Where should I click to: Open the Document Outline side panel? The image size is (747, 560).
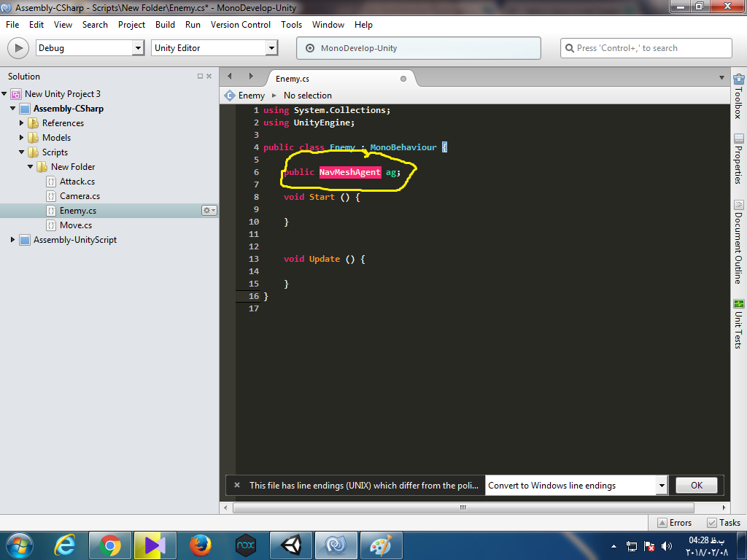[x=738, y=242]
